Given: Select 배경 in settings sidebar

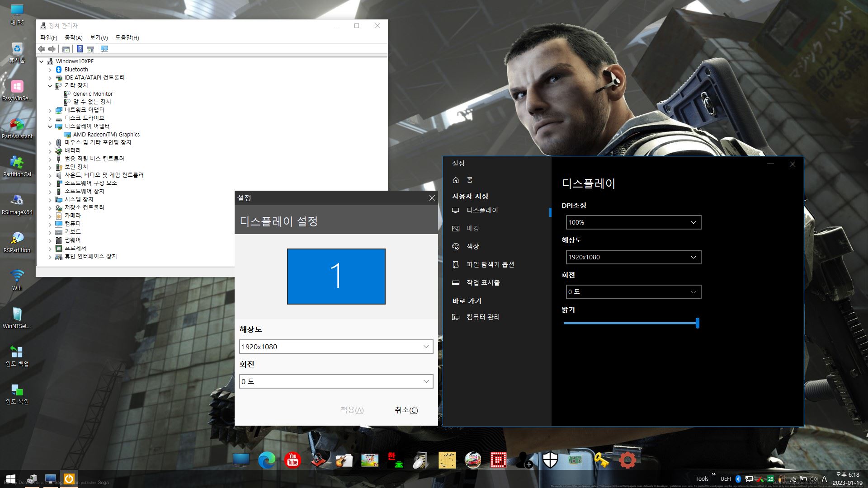Looking at the screenshot, I should tap(497, 229).
